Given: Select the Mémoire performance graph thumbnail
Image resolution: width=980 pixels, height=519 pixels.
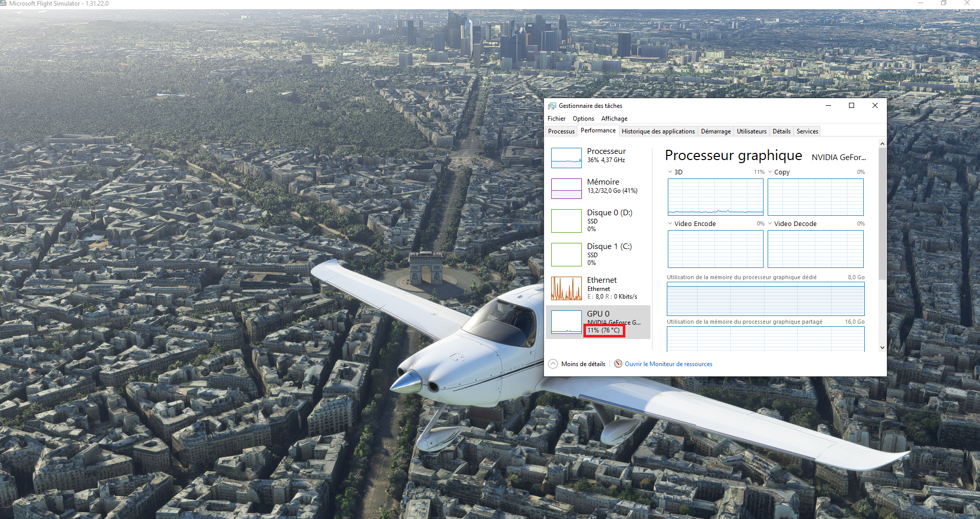Looking at the screenshot, I should pyautogui.click(x=566, y=189).
